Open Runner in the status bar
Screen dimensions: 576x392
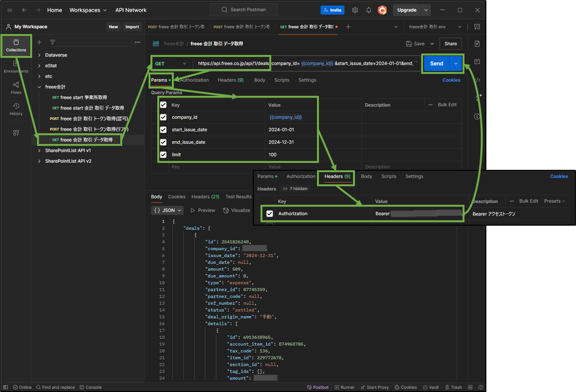click(345, 387)
